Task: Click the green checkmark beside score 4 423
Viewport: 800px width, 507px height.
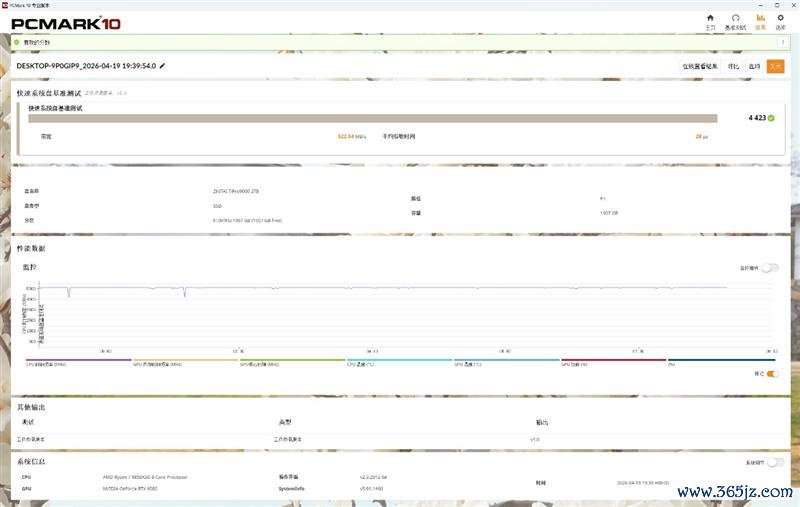Action: [x=771, y=118]
